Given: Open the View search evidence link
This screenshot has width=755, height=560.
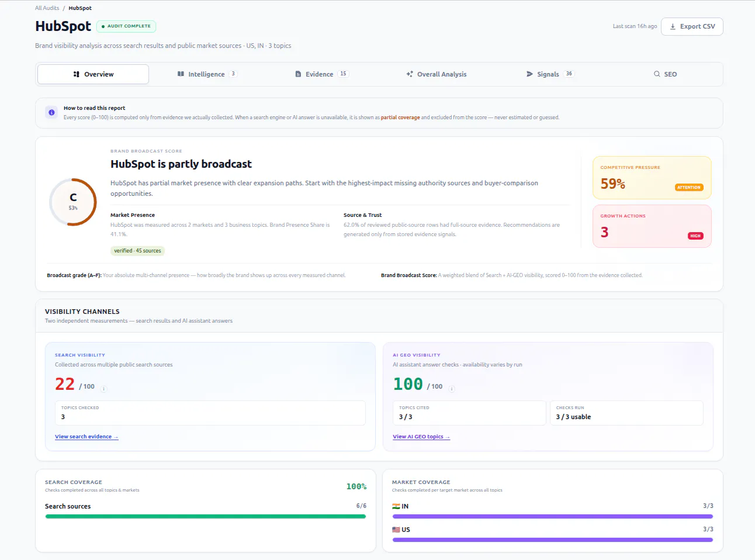Looking at the screenshot, I should point(86,437).
